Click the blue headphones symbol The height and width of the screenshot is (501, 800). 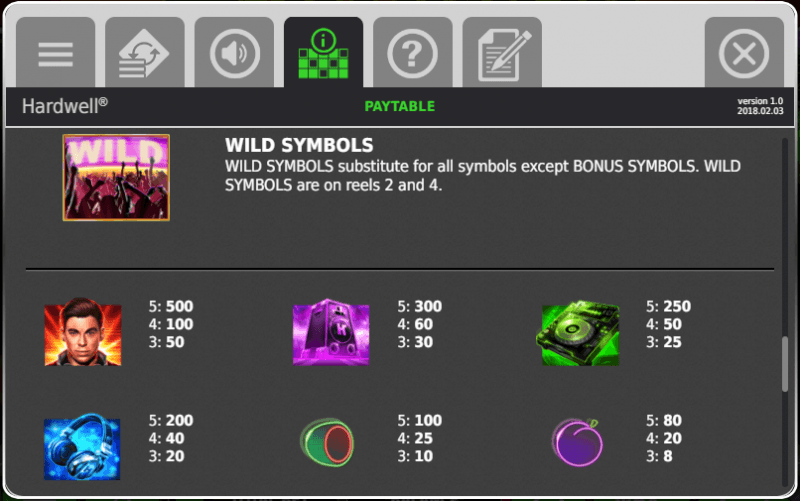[x=82, y=447]
